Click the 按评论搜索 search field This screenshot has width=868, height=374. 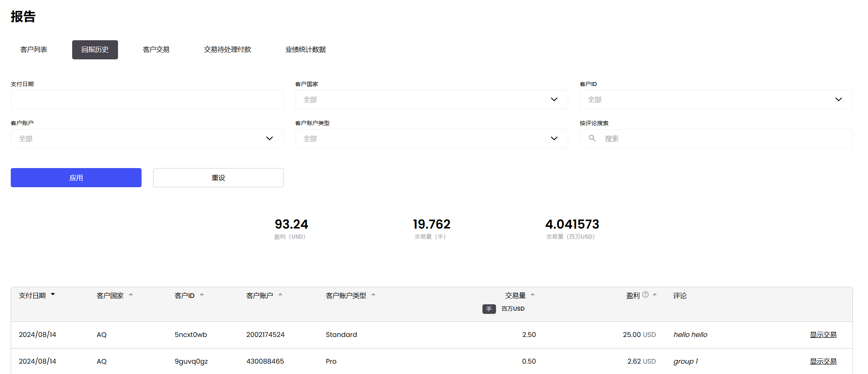pyautogui.click(x=716, y=139)
